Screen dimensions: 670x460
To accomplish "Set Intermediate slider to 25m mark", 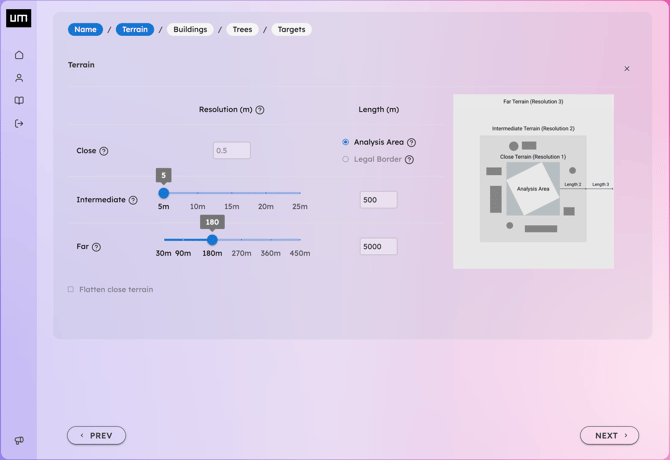I will (300, 193).
